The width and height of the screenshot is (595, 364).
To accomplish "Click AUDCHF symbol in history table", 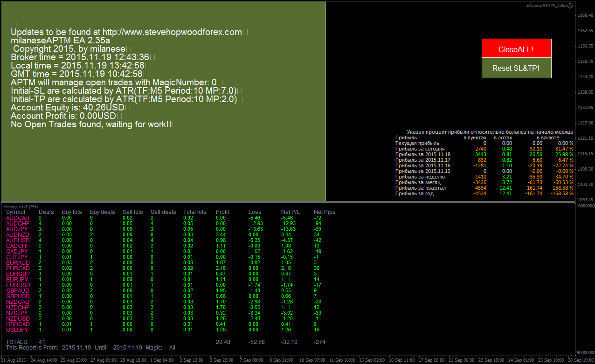I will click(17, 224).
